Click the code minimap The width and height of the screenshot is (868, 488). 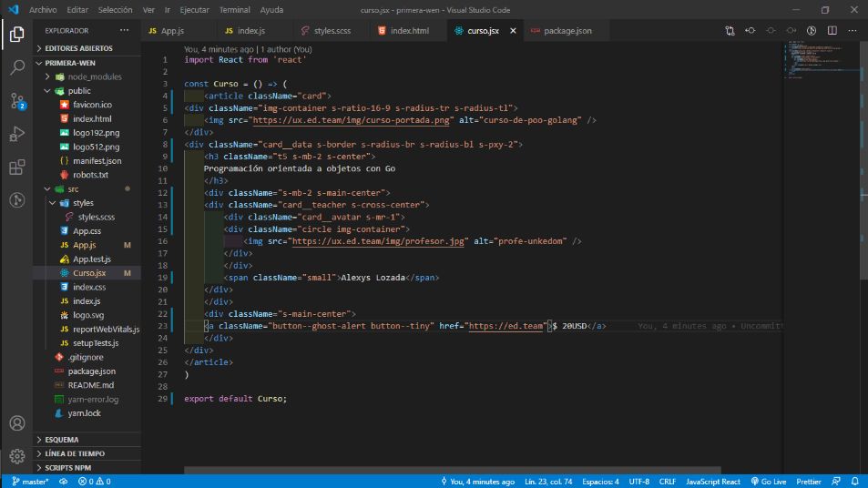(x=822, y=61)
